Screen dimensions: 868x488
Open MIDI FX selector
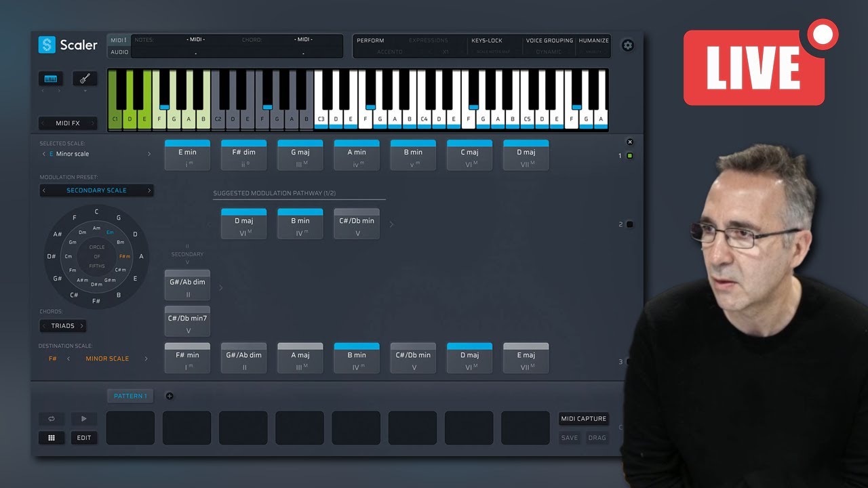[68, 123]
